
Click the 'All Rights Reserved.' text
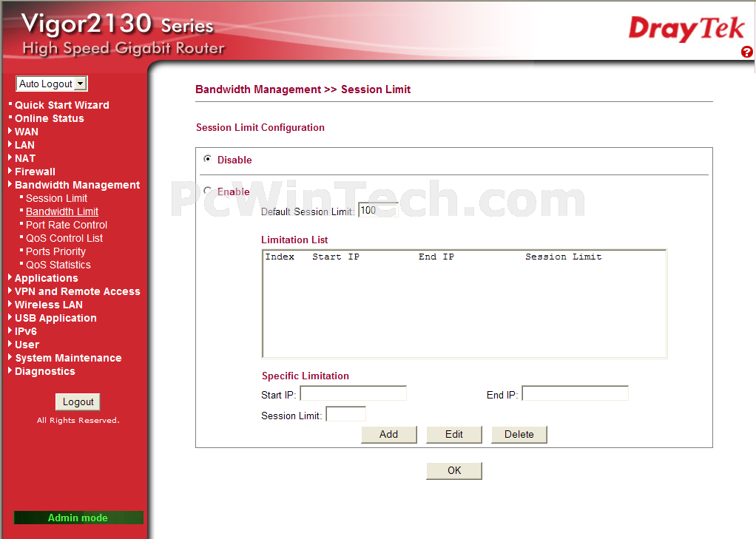pos(78,421)
